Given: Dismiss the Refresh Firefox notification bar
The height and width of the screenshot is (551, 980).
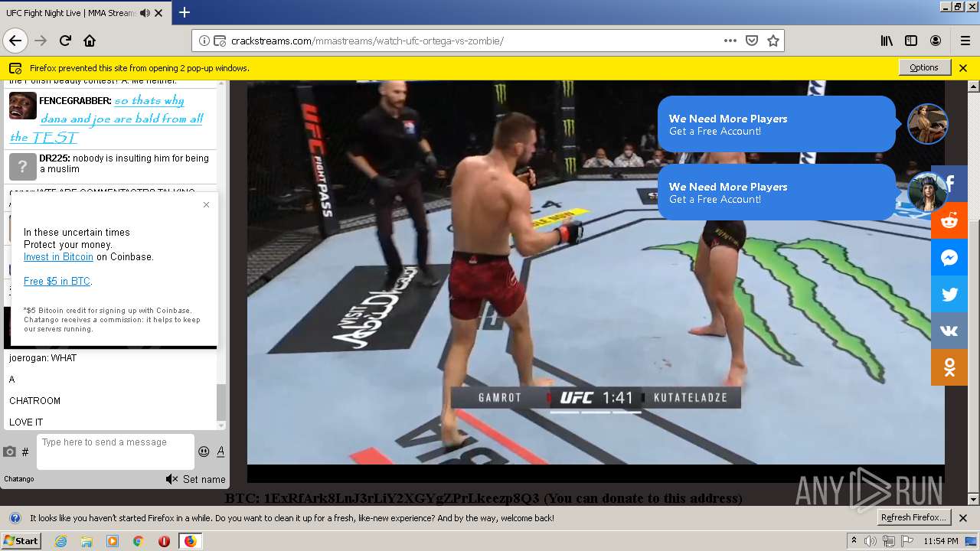Looking at the screenshot, I should click(x=963, y=518).
